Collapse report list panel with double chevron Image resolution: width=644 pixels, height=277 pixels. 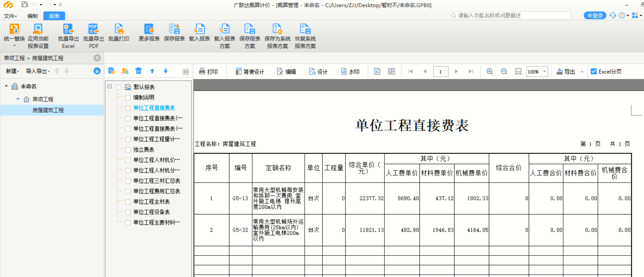coord(186,72)
